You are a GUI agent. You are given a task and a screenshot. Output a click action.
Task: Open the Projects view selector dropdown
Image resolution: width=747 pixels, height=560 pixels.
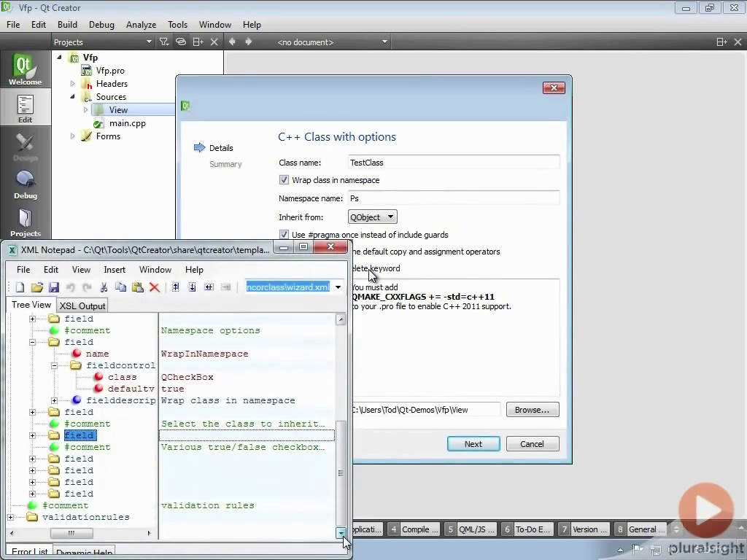(103, 42)
